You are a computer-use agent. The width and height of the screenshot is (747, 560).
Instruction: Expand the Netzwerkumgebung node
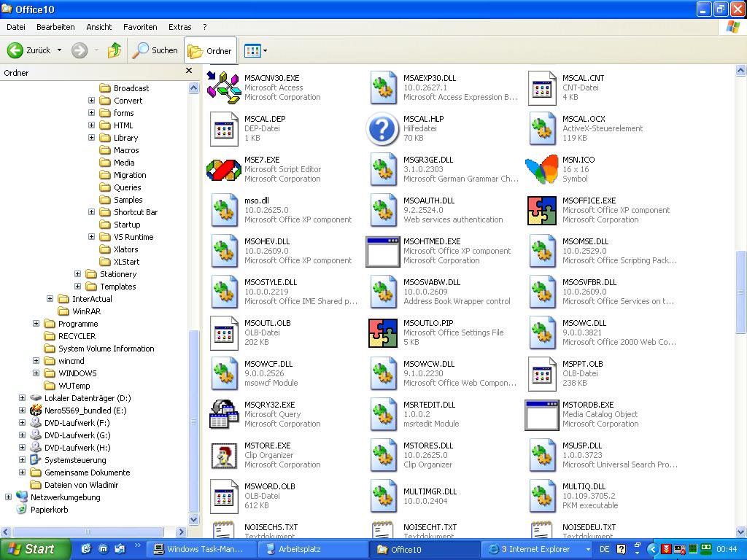click(8, 497)
